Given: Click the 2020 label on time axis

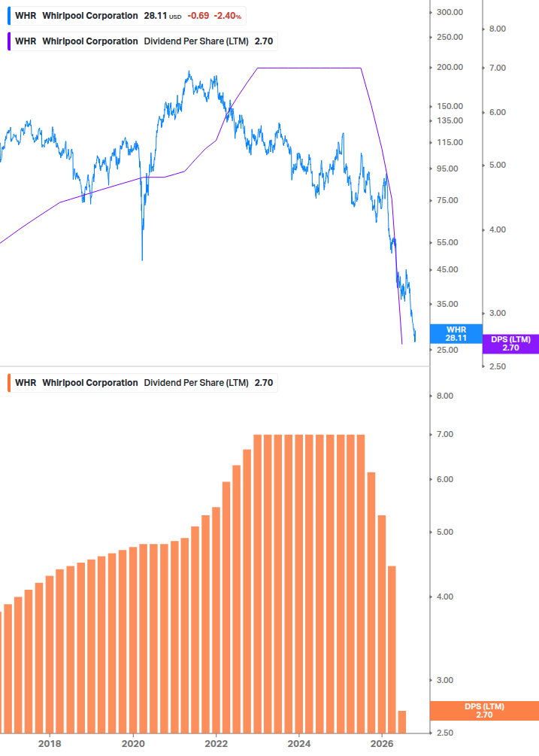Looking at the screenshot, I should pos(133,744).
